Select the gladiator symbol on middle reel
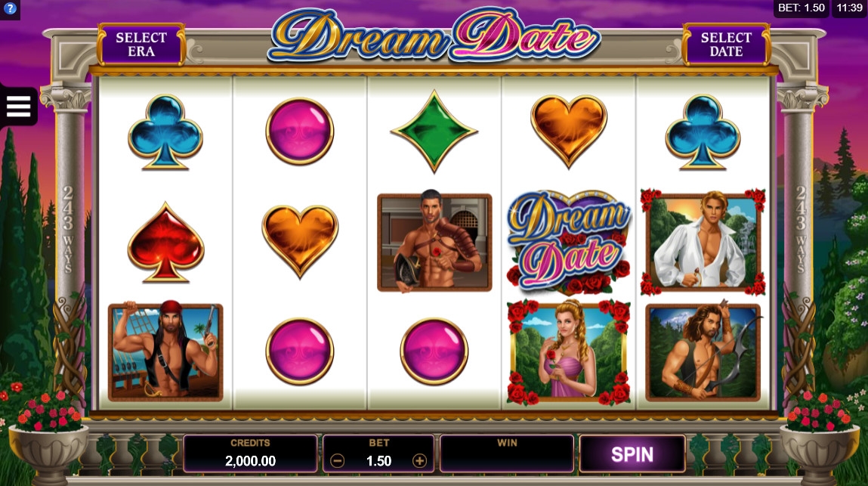Image resolution: width=868 pixels, height=486 pixels. pyautogui.click(x=434, y=243)
